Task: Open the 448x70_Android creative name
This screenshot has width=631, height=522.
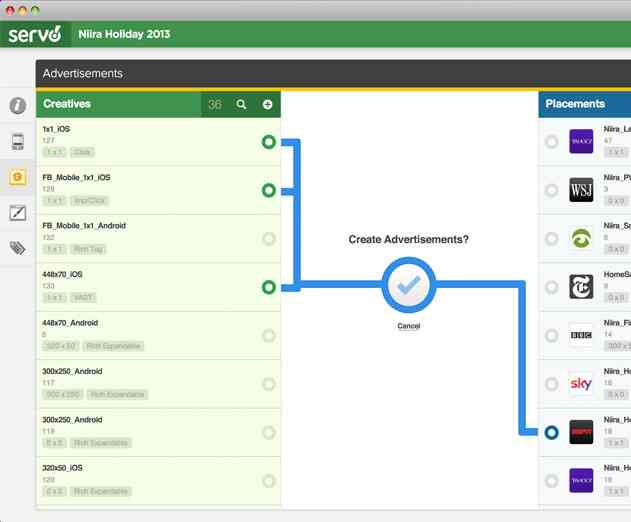Action: 70,323
